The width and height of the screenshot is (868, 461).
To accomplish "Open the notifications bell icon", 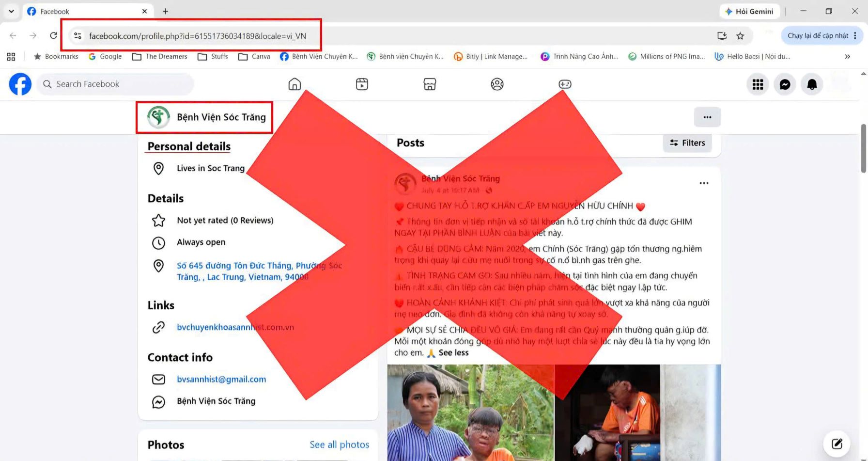I will (x=812, y=84).
